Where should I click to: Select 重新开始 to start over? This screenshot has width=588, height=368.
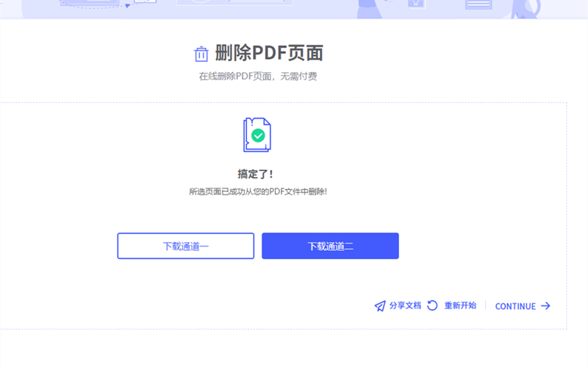tap(460, 305)
